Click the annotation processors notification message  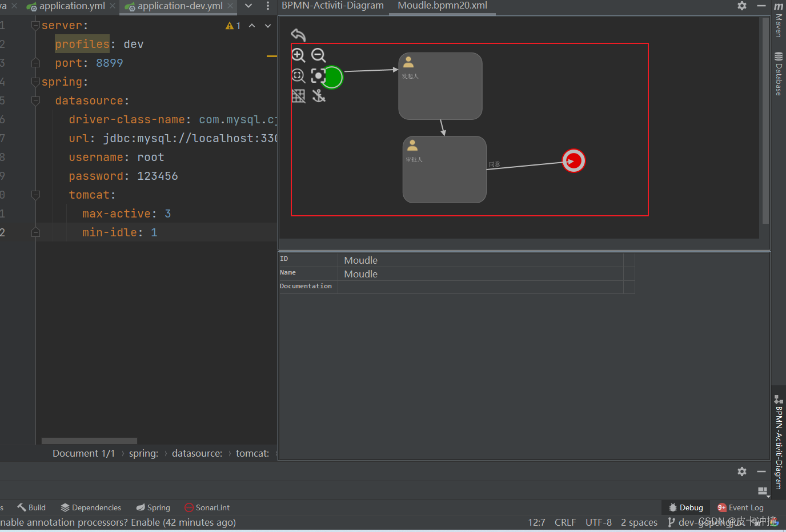tap(118, 522)
